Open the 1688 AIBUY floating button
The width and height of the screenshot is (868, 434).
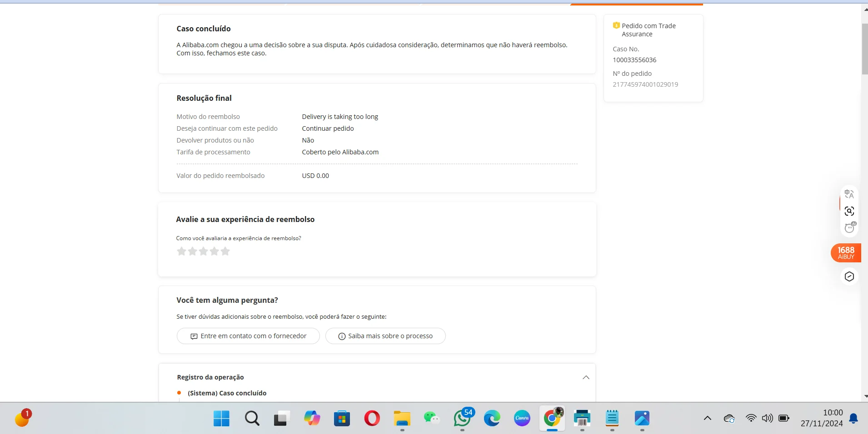point(846,253)
